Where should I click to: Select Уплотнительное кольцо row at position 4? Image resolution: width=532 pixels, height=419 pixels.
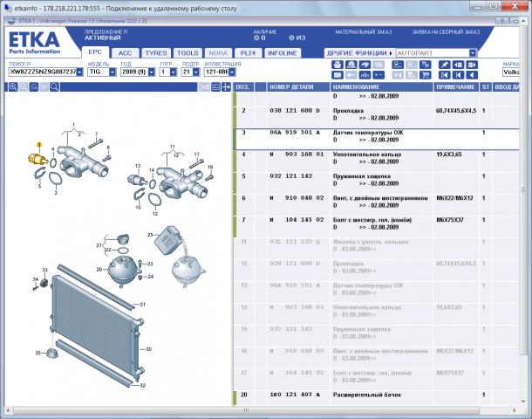tap(377, 161)
